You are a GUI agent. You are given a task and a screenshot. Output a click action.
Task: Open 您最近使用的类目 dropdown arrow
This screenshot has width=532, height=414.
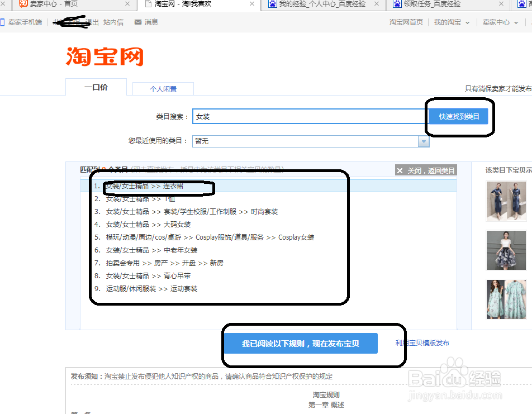pyautogui.click(x=424, y=141)
